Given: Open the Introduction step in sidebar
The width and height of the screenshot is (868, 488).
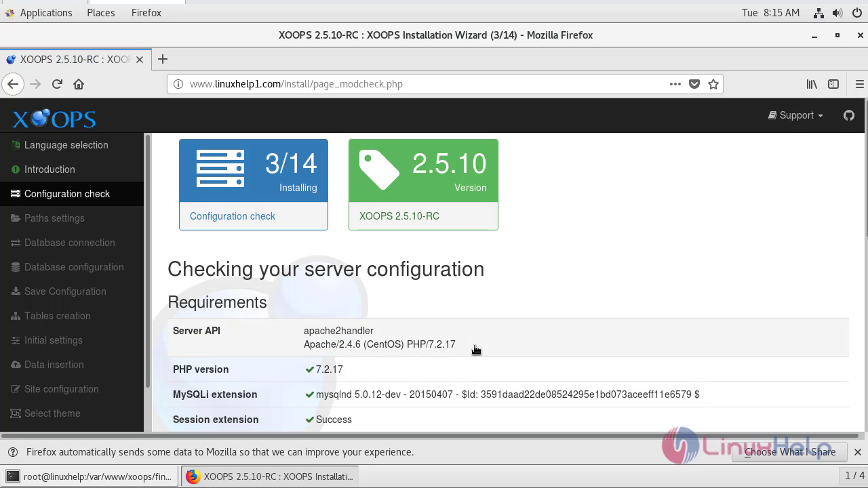Looking at the screenshot, I should [72, 169].
